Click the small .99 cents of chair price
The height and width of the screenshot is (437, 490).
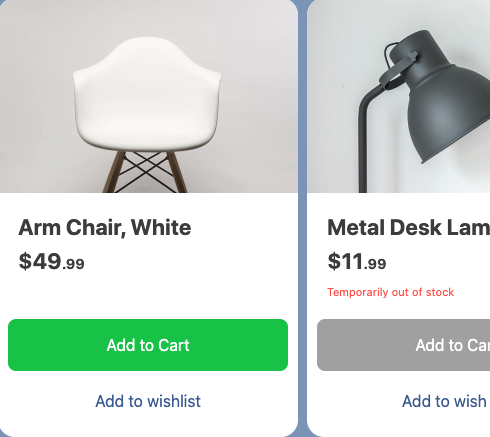click(73, 264)
